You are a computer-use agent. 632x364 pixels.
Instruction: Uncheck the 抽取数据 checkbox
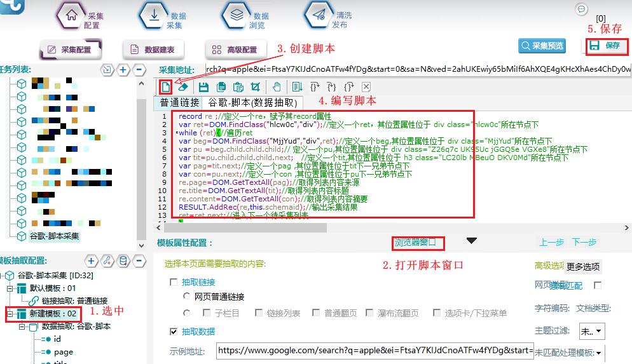point(174,332)
